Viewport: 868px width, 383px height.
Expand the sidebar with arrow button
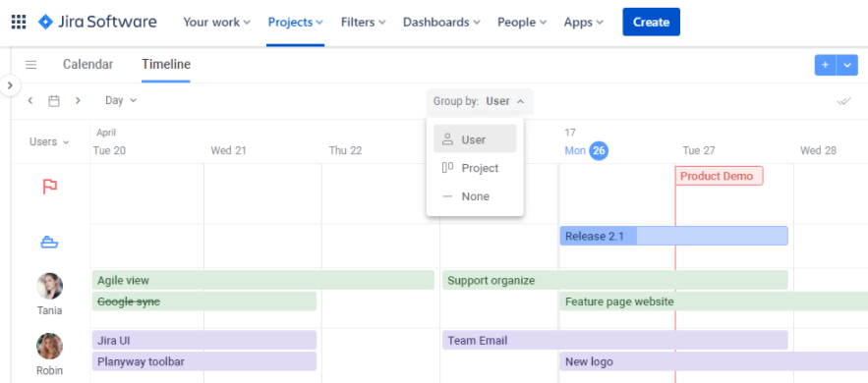10,85
